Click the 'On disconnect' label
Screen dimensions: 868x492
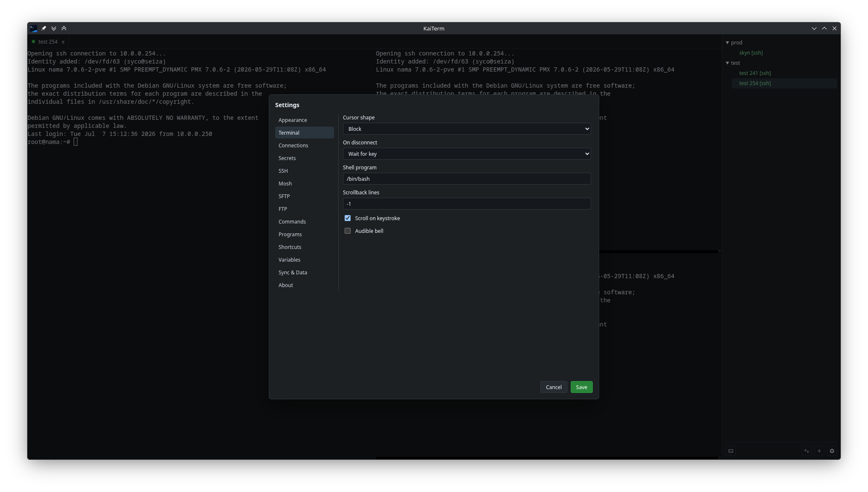click(360, 143)
